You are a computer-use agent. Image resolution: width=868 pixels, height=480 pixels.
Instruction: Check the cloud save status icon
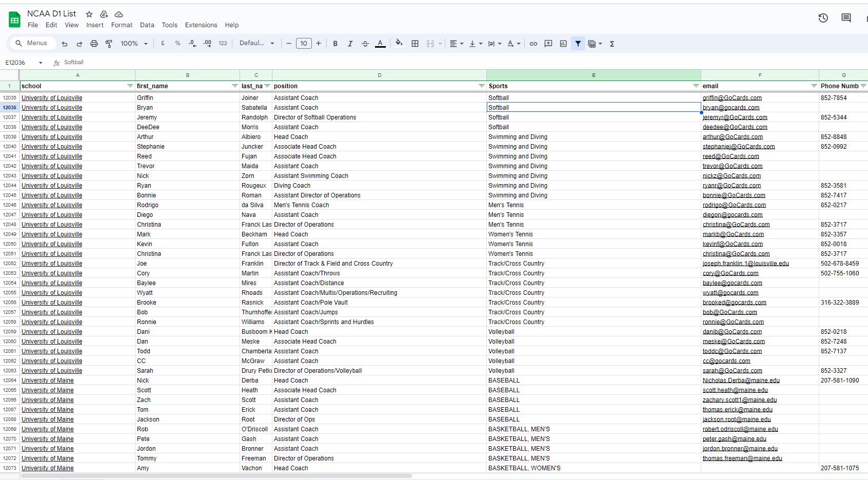click(119, 14)
